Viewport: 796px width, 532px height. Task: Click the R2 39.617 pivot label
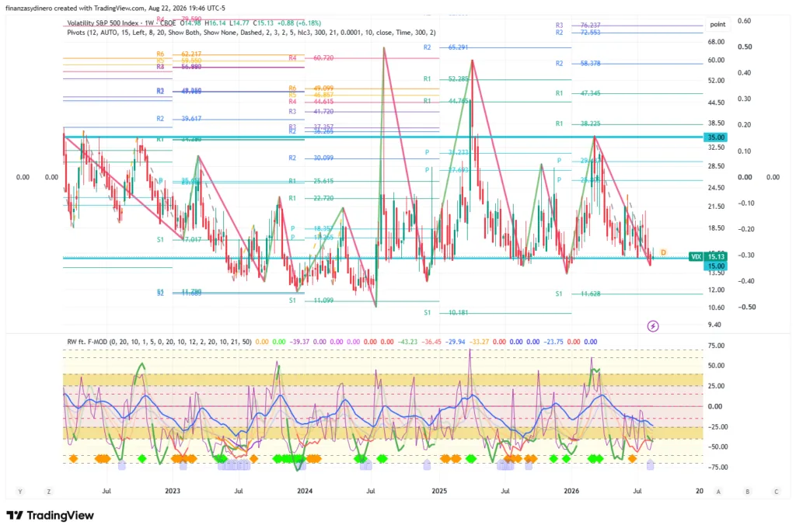click(x=179, y=119)
